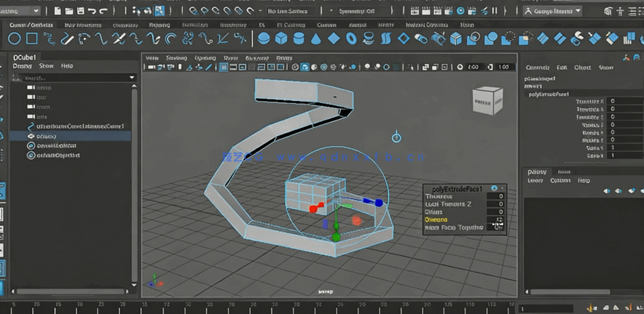Select the Pencil Curve tool shelf icon
Screen dimensions: 644x314
[67, 39]
